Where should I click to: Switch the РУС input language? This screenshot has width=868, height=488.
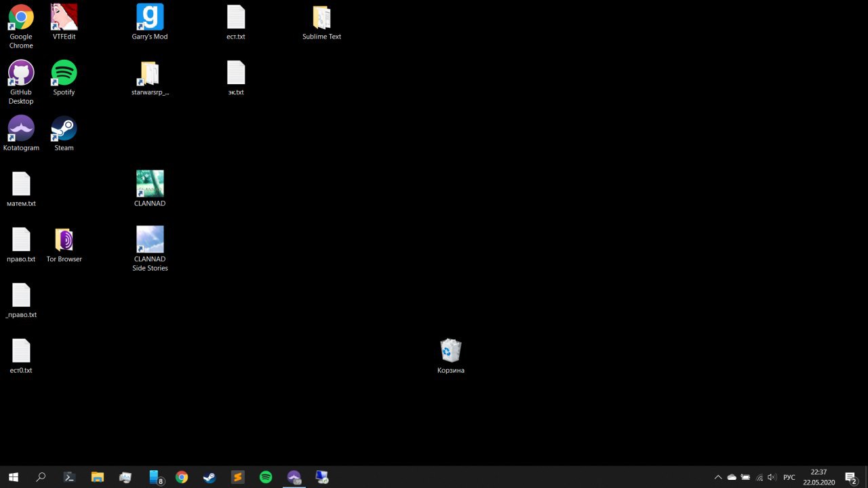pyautogui.click(x=789, y=477)
